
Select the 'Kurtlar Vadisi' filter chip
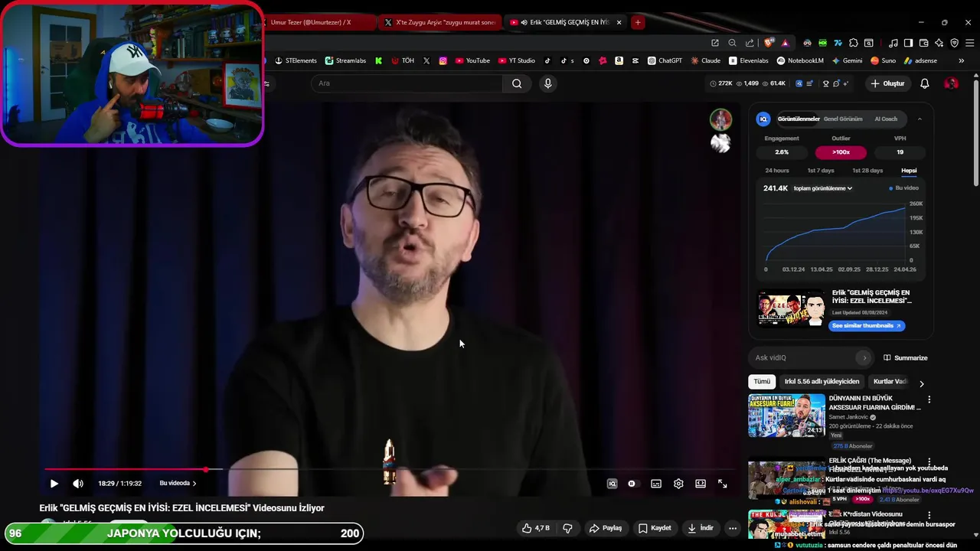click(x=889, y=381)
